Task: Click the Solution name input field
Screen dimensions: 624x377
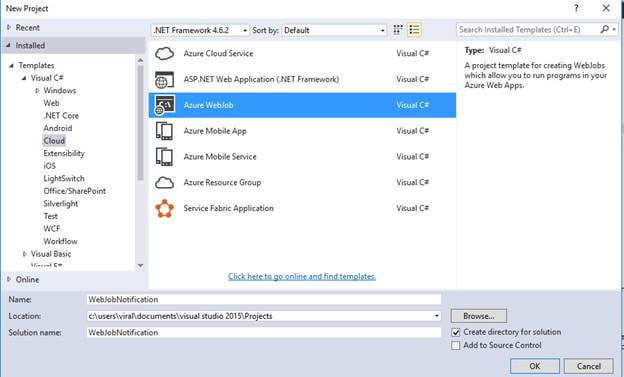Action: [264, 332]
